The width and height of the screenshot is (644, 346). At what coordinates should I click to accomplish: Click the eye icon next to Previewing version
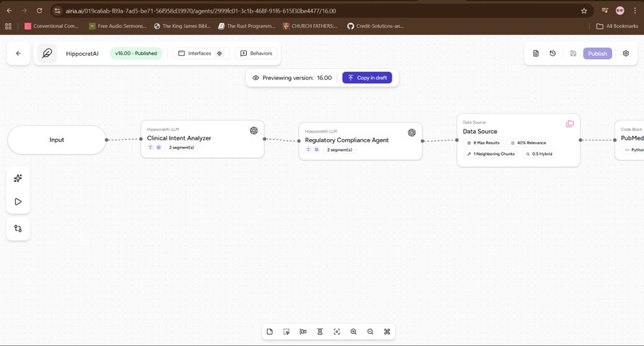[256, 78]
